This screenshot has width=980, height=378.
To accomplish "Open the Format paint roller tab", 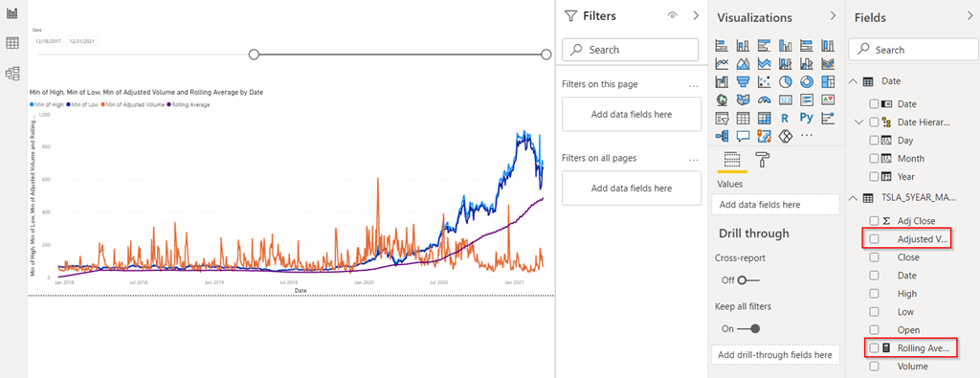I will tap(763, 159).
